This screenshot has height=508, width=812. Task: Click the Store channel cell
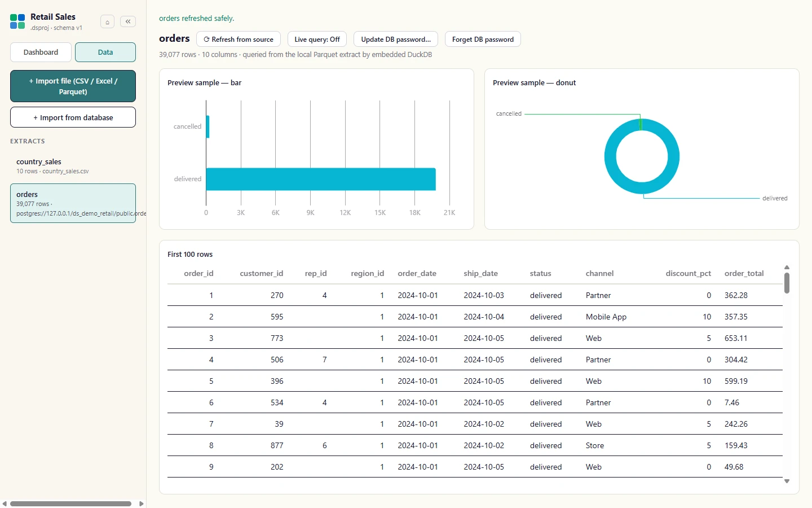tap(595, 445)
